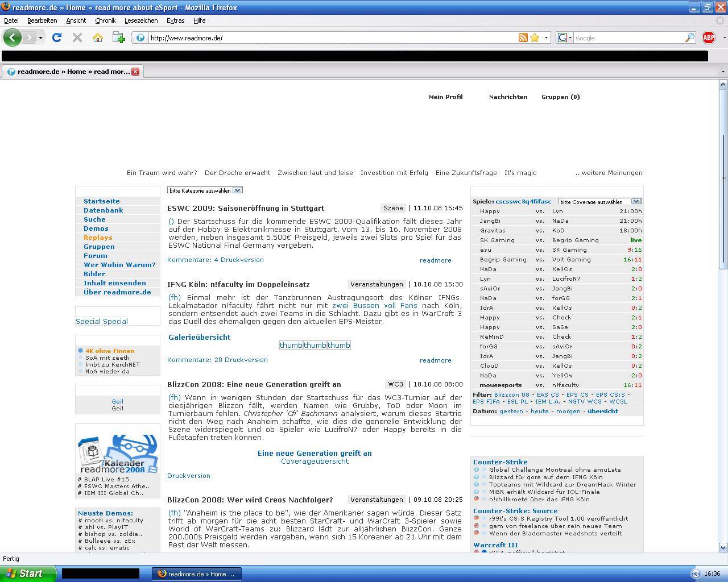Open Datenbank in sidebar
728x582 pixels.
pos(103,210)
